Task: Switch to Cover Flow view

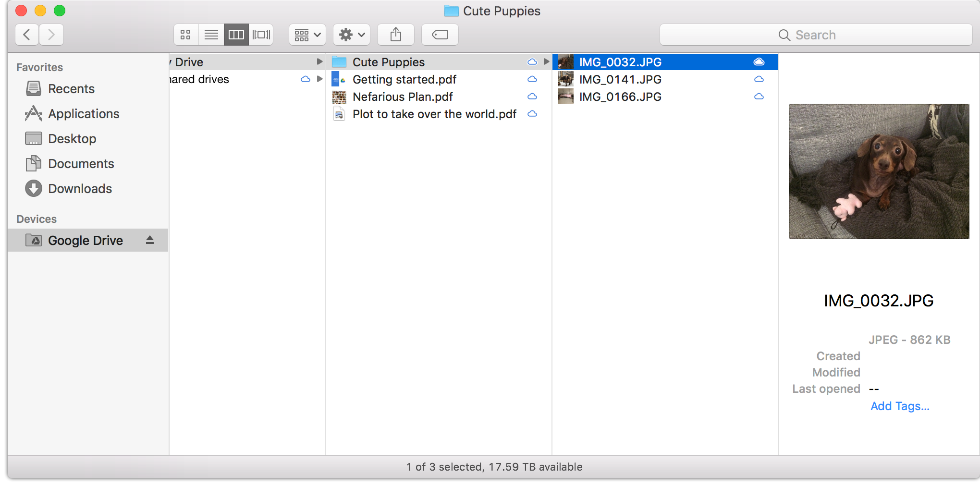Action: [261, 35]
